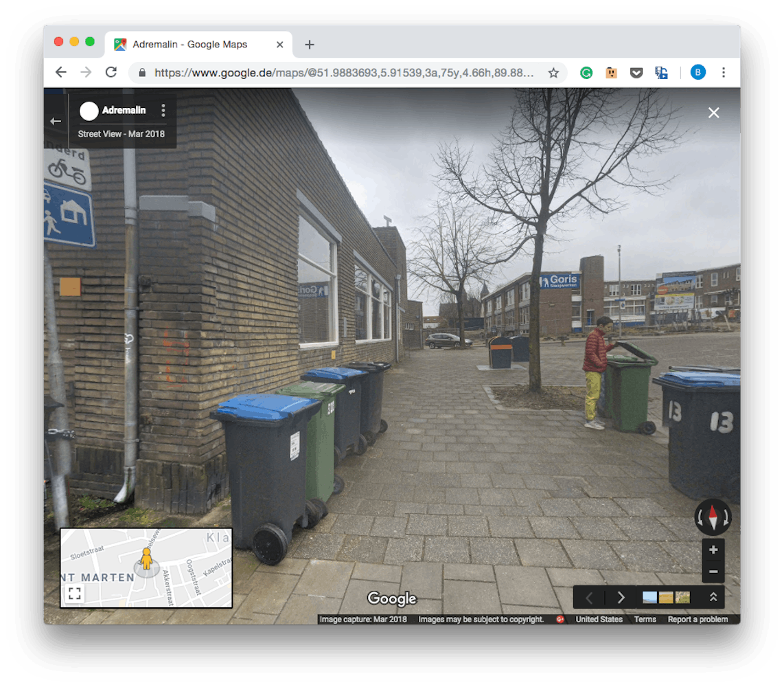Open the Terms link
784x687 pixels.
[x=645, y=619]
